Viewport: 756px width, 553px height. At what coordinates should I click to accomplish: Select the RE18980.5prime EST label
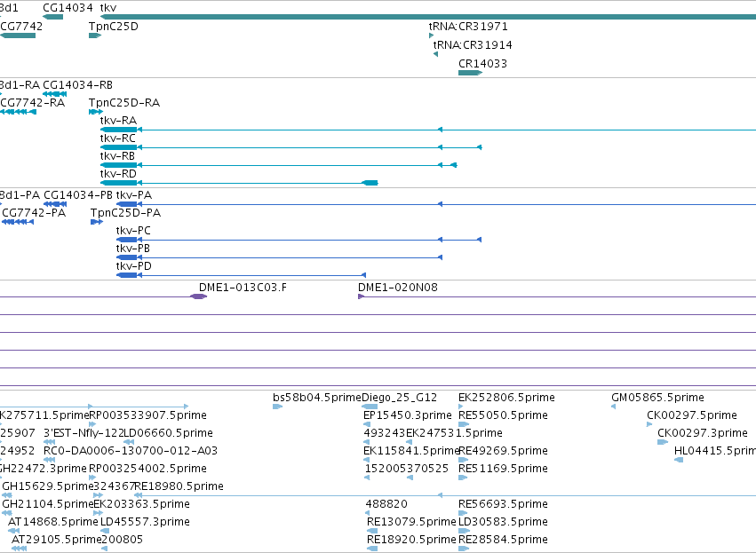pos(179,486)
